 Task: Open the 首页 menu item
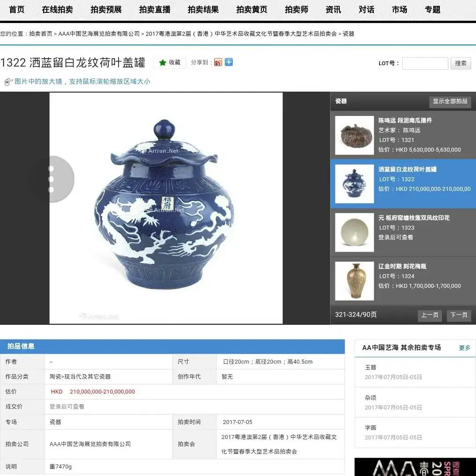coord(17,10)
